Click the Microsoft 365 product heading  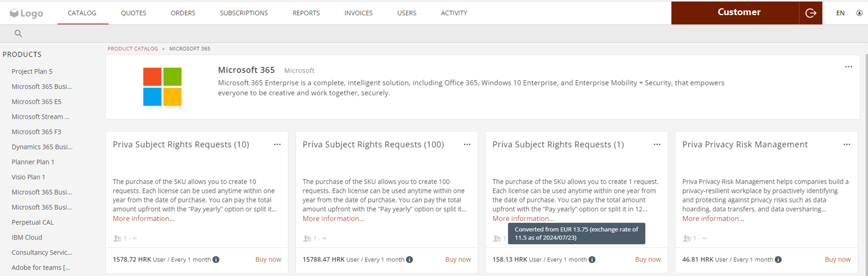click(x=246, y=70)
